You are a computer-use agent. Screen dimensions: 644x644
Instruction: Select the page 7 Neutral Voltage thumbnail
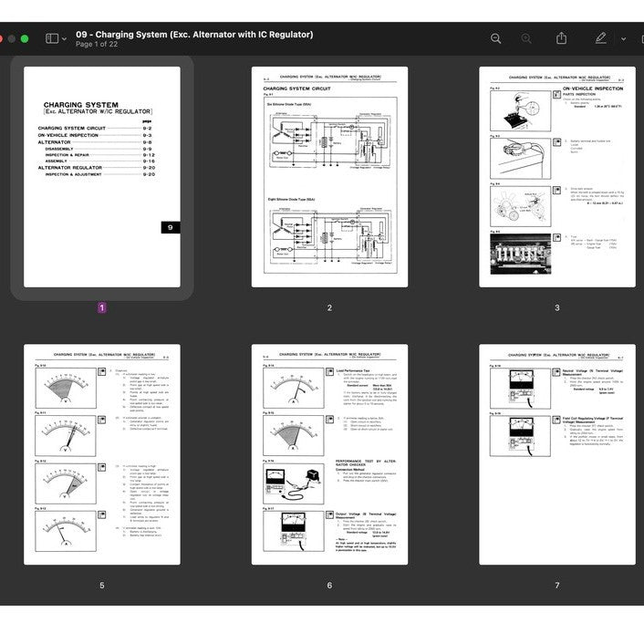[557, 454]
